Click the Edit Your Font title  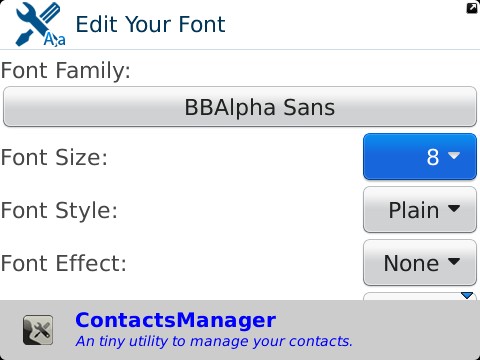click(x=151, y=24)
